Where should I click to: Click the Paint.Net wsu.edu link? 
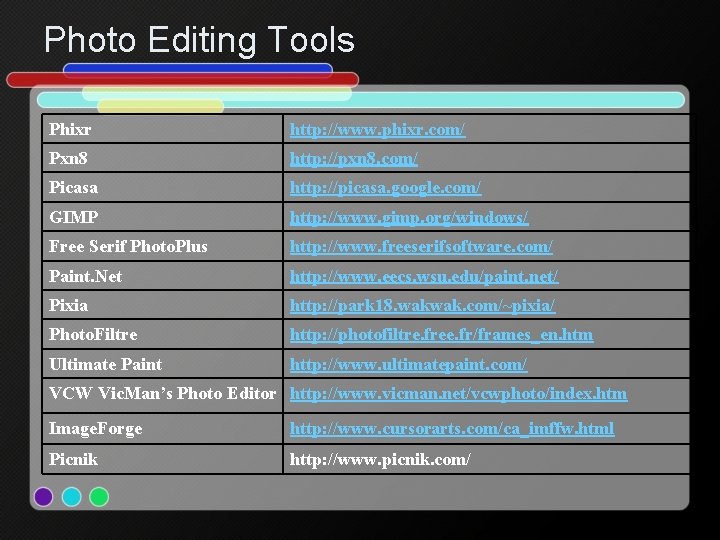coord(424,276)
